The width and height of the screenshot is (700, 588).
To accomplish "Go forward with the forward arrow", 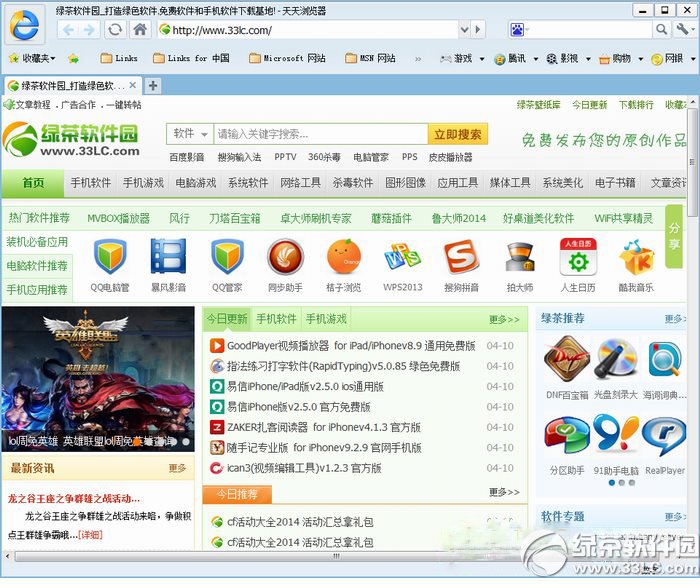I will pyautogui.click(x=89, y=30).
